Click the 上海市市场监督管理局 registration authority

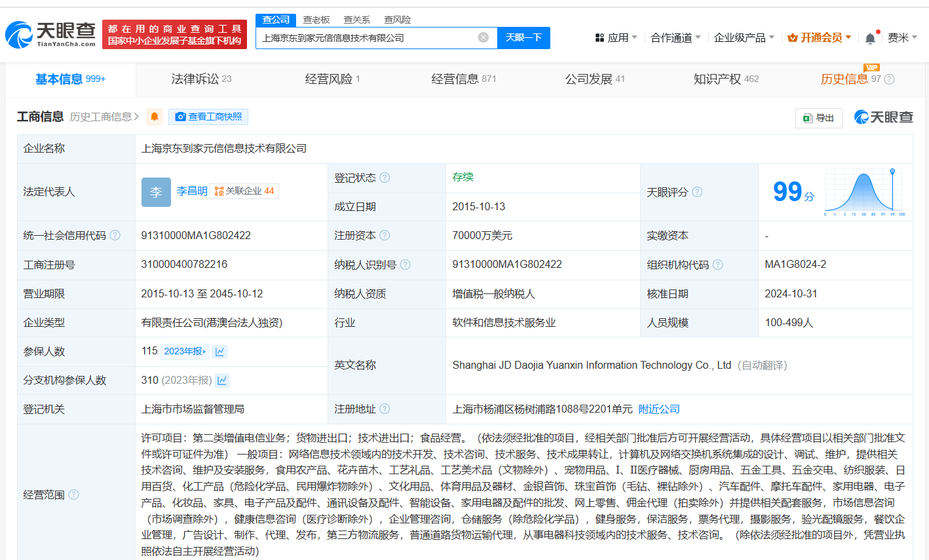(193, 409)
